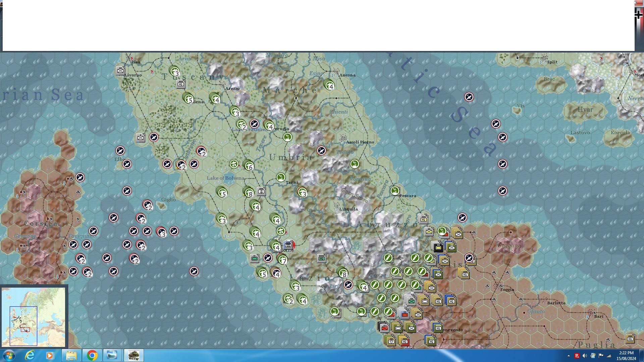Select the XXX HQ counter below Pescara
The width and height of the screenshot is (644, 362).
point(424,219)
